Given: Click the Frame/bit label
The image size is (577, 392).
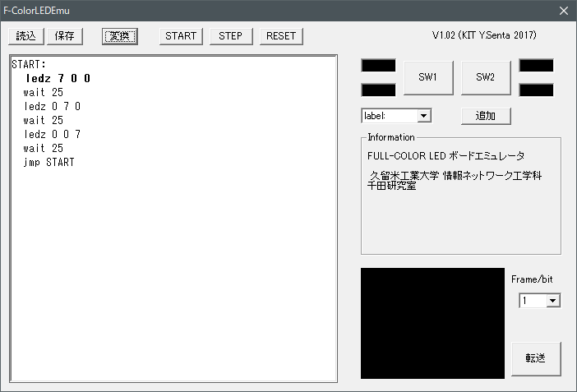Looking at the screenshot, I should coord(532,279).
